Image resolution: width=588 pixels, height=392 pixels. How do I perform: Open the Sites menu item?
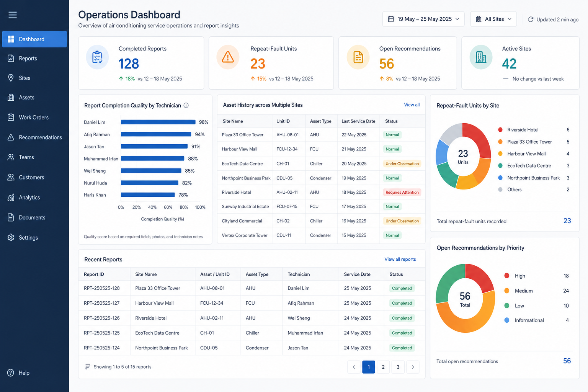tap(34, 78)
